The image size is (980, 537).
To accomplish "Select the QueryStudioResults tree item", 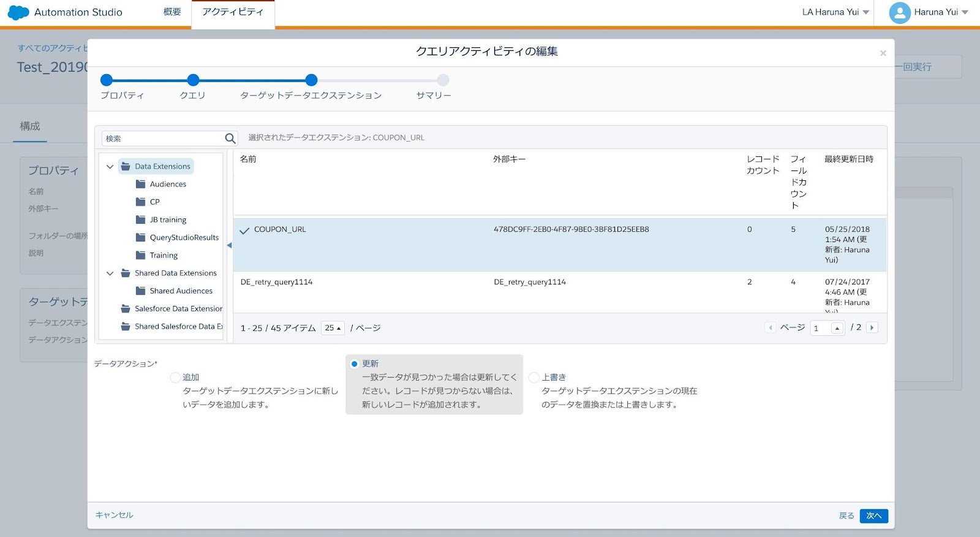I will click(184, 237).
